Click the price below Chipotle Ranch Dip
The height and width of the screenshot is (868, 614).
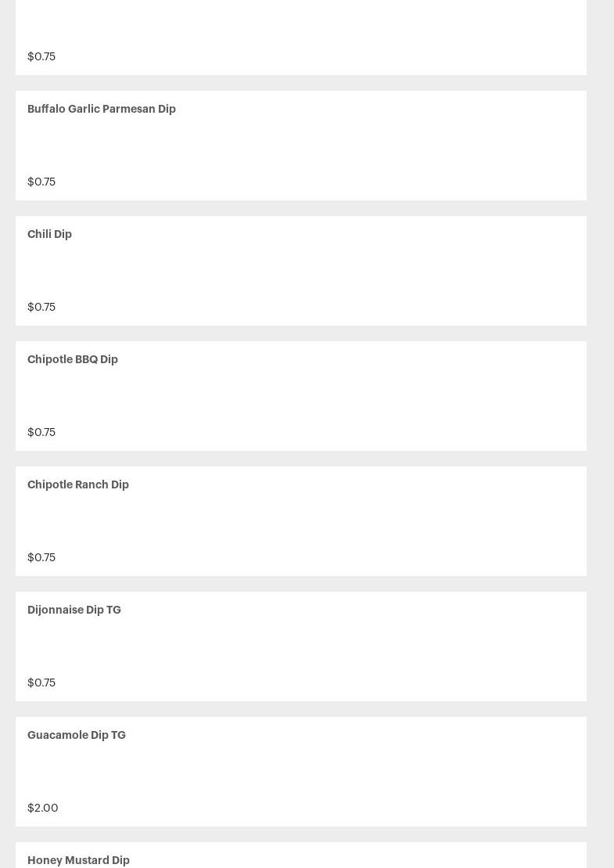click(x=41, y=557)
